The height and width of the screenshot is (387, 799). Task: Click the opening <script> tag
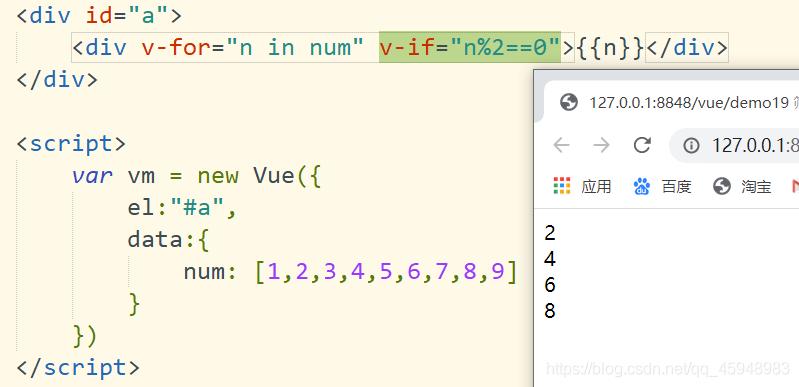pos(71,143)
